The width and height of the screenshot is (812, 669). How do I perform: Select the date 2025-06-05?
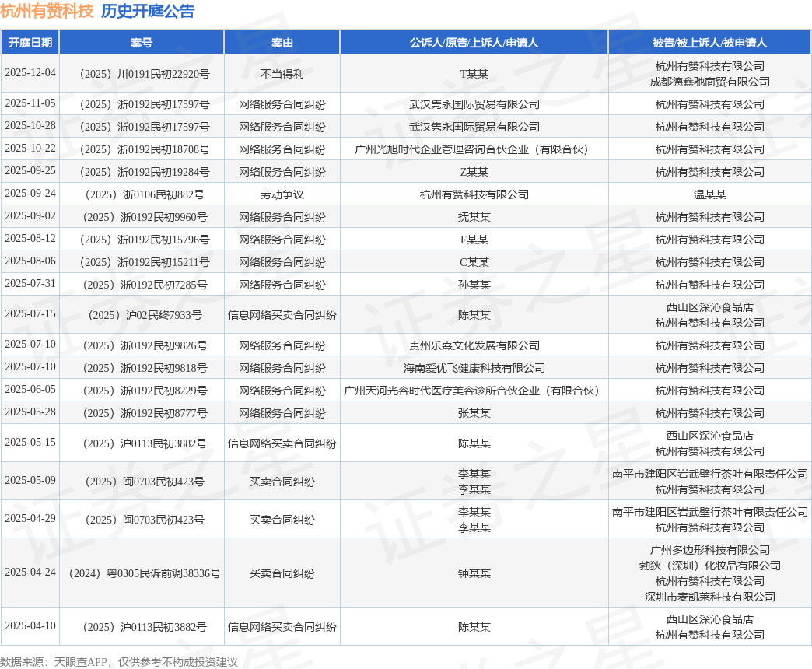click(30, 389)
